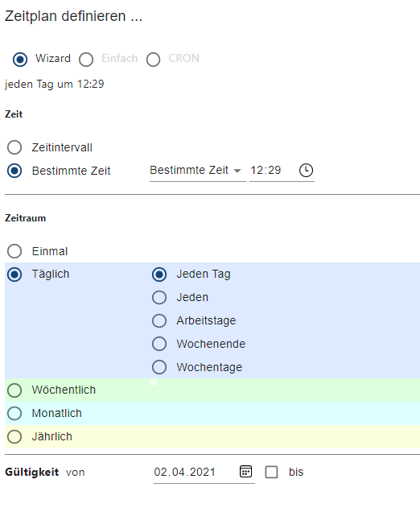
Task: Select the Einfach mode radio button
Action: pyautogui.click(x=86, y=60)
